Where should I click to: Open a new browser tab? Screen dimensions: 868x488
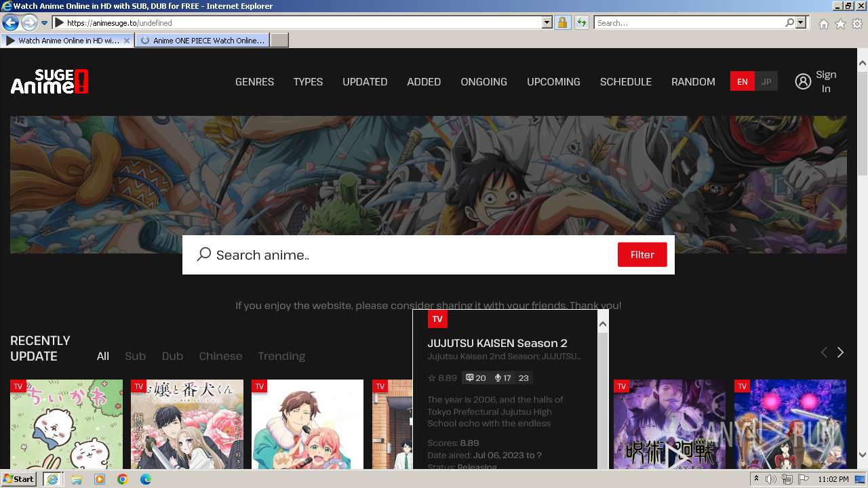(279, 41)
